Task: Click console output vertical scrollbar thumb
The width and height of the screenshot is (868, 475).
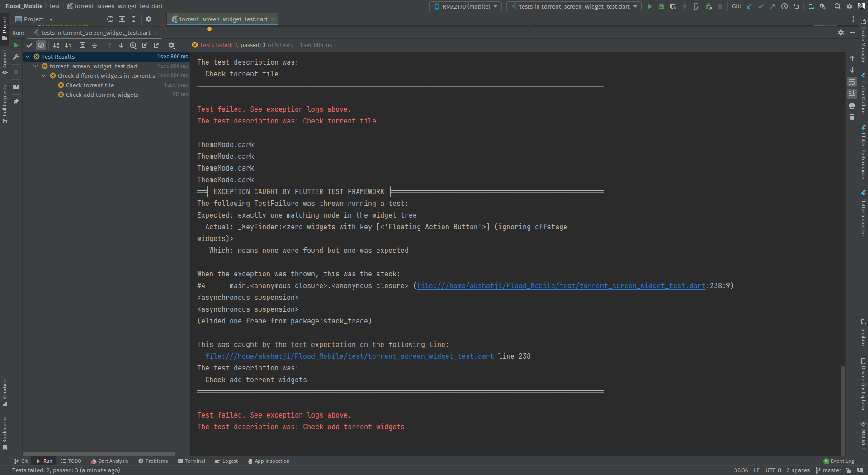Action: pyautogui.click(x=843, y=410)
